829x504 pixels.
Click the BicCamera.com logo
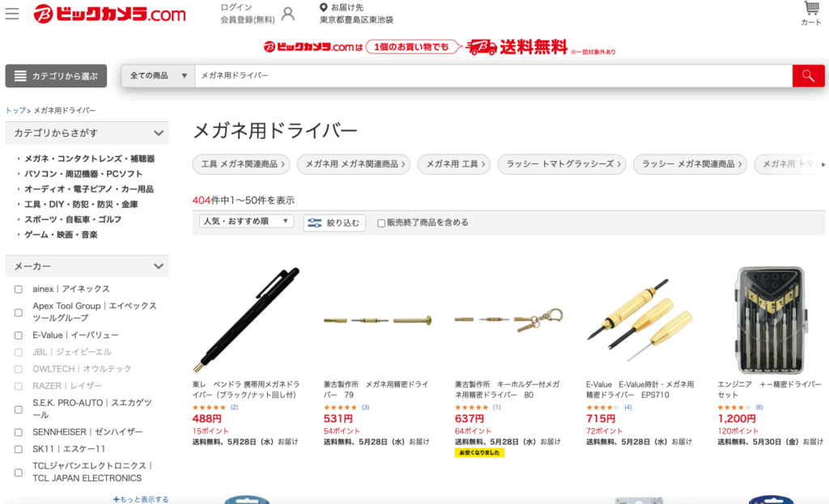[x=109, y=14]
